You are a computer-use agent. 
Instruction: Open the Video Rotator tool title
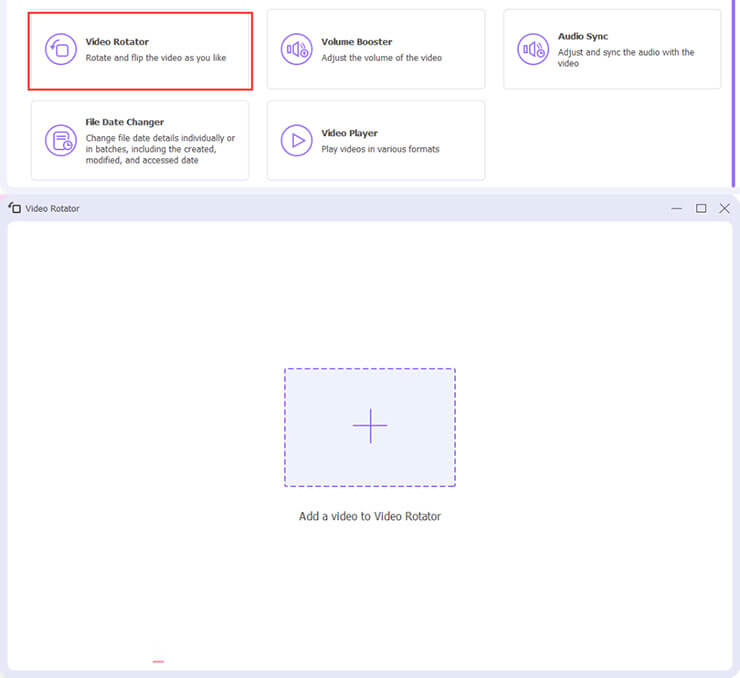(x=117, y=42)
